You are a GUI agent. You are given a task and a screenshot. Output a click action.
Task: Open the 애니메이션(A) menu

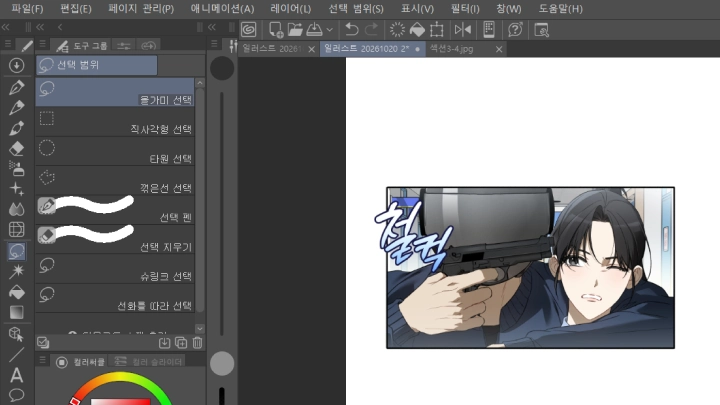222,9
